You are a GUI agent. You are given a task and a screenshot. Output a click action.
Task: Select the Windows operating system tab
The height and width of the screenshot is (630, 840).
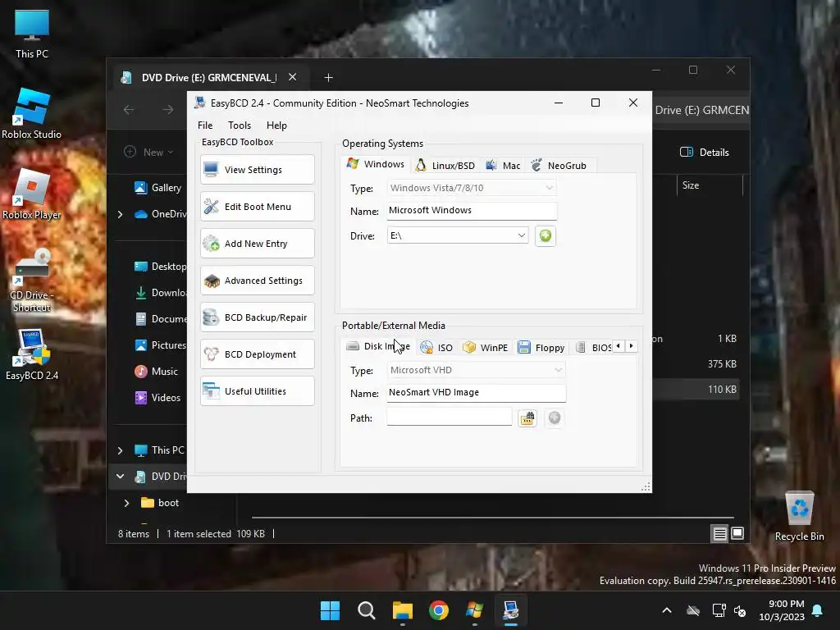376,164
